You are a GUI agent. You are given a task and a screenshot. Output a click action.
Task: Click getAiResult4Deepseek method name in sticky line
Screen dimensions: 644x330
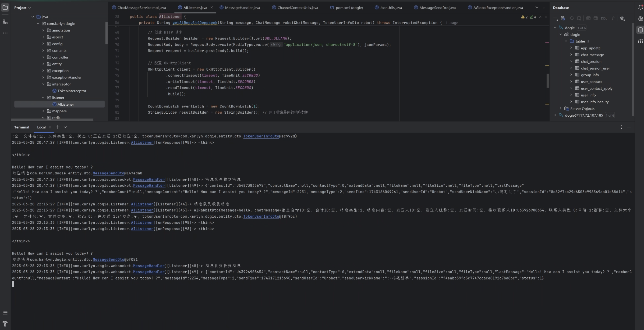coord(195,23)
